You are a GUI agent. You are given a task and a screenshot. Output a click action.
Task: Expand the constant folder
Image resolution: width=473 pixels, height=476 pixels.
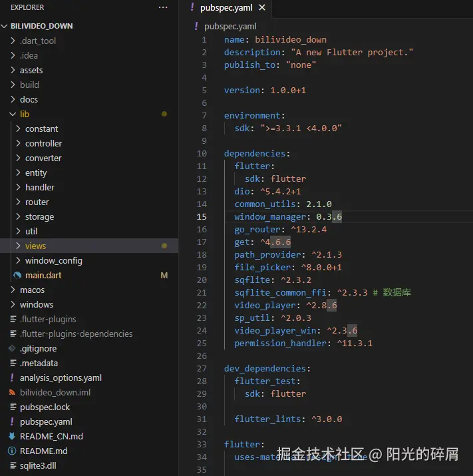click(41, 128)
